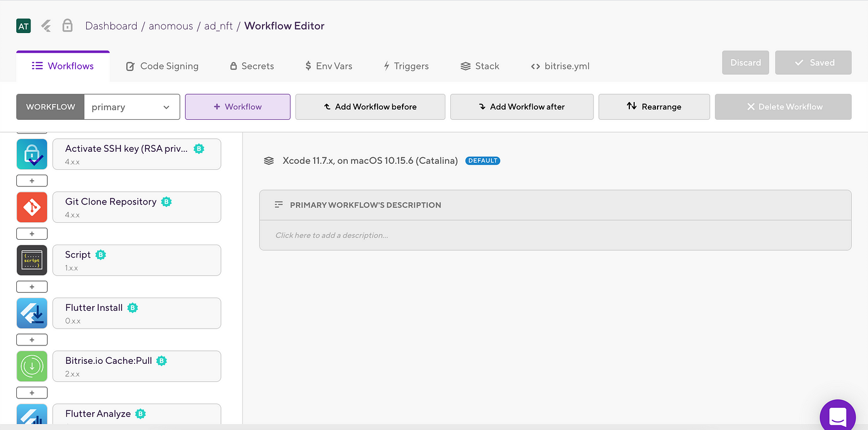Click the padlock icon beside Dashboard breadcrumb
The width and height of the screenshot is (868, 430).
(67, 25)
